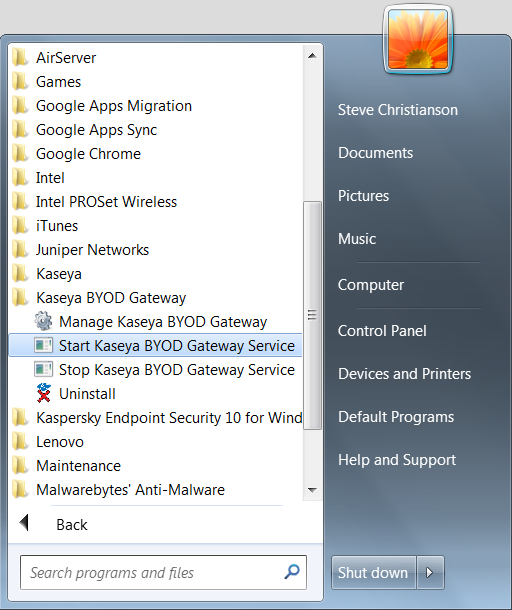512x610 pixels.
Task: Select the Google Chrome folder label
Action: (x=88, y=154)
